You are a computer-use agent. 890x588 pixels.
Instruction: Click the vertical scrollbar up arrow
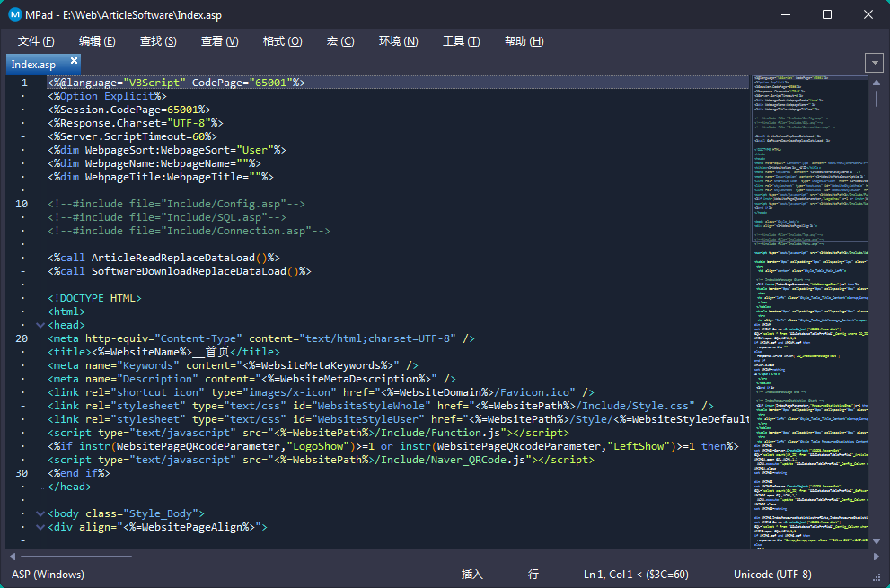coord(877,82)
